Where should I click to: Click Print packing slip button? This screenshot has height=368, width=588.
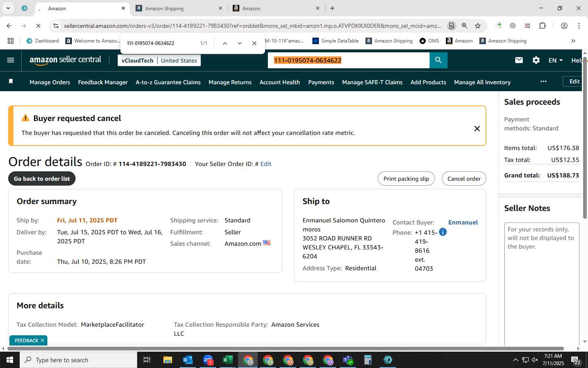(x=406, y=179)
